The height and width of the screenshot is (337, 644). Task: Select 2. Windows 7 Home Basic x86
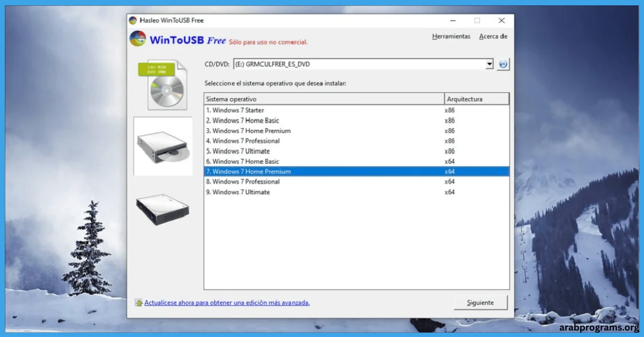(356, 121)
